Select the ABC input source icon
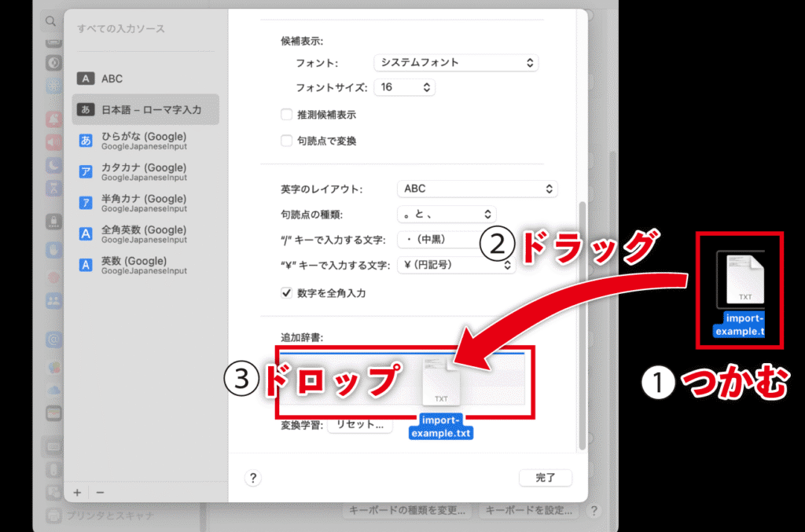Screen dimensions: 805x532 86,79
